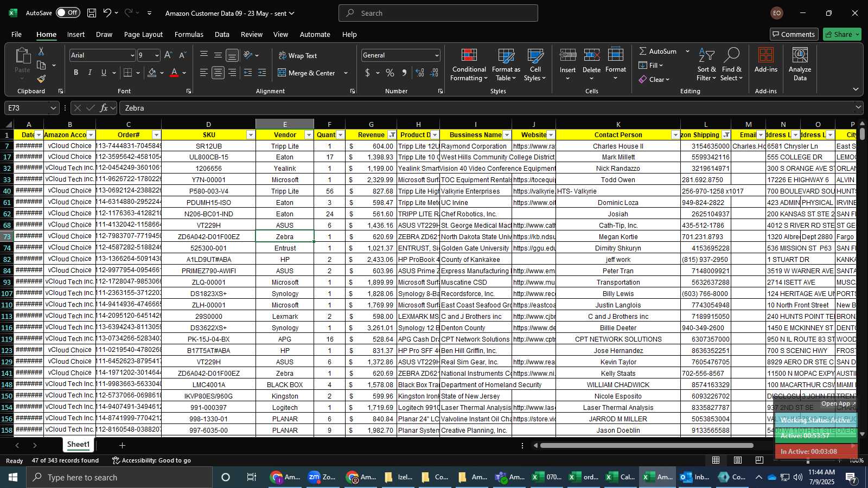
Task: Switch to the Formulas tab
Action: [189, 34]
